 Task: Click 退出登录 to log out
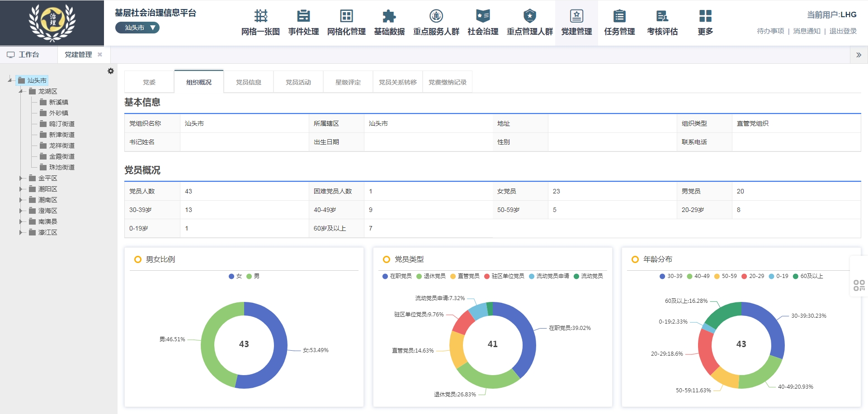point(843,31)
